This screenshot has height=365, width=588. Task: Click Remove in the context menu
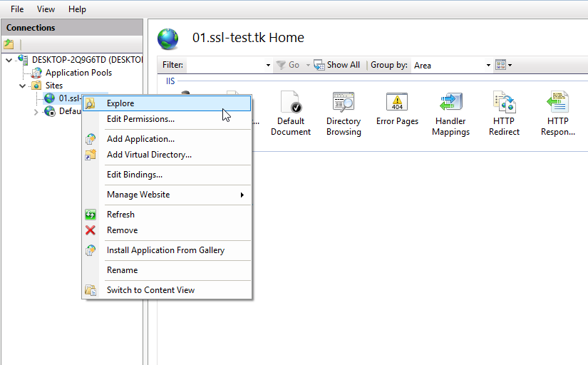pyautogui.click(x=122, y=230)
